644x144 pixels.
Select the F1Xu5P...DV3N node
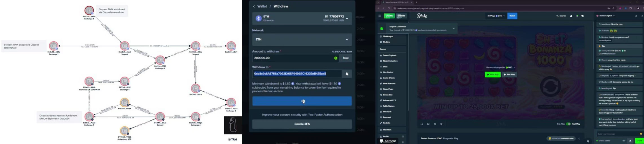(125, 102)
